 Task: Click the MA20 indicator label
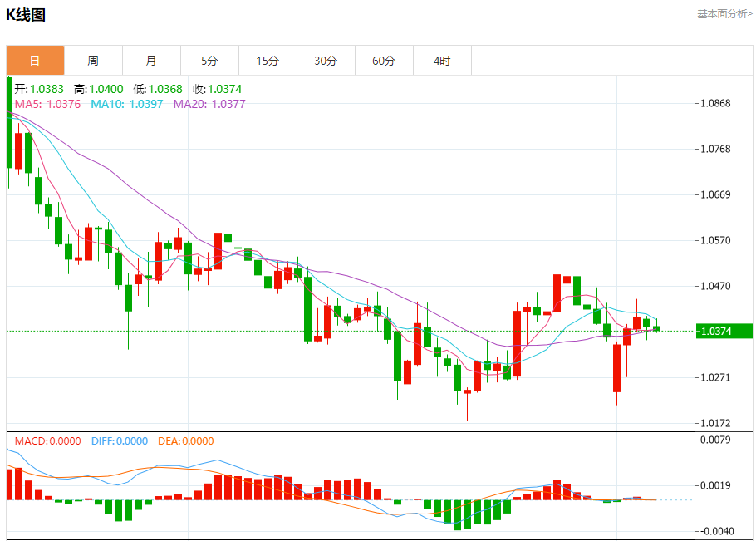pos(209,104)
